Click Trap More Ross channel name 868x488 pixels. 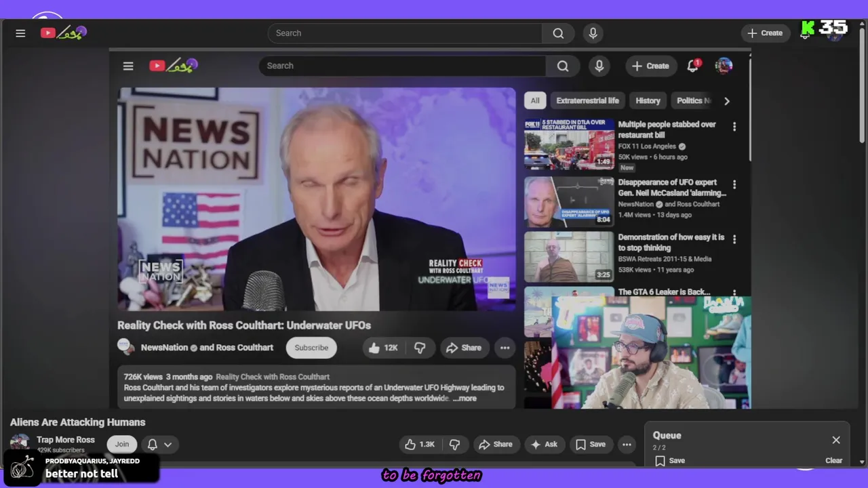66,440
